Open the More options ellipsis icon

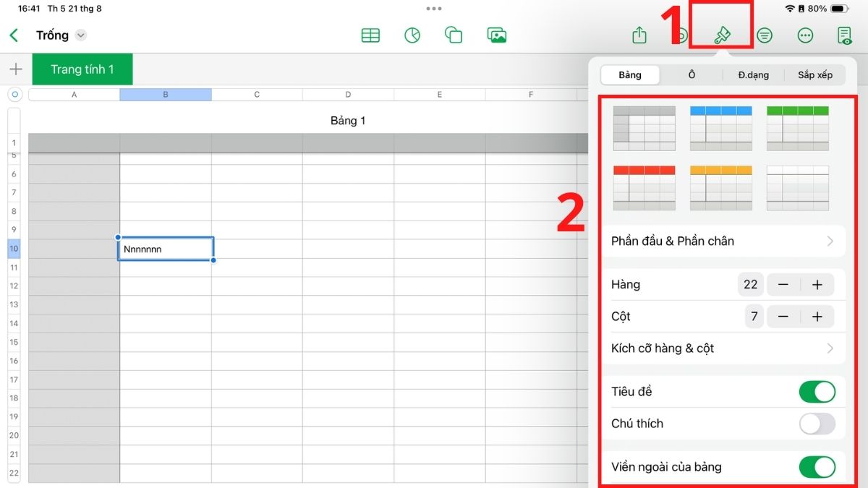pos(805,35)
